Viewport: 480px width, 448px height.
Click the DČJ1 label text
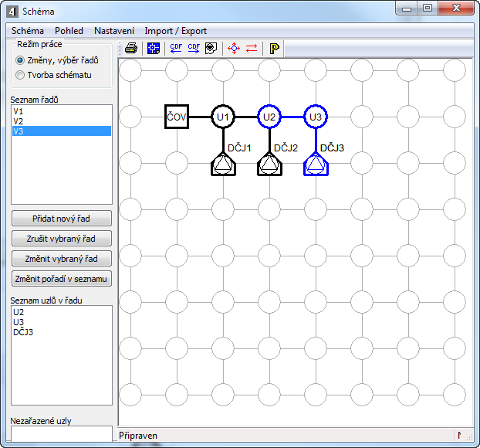pos(239,148)
